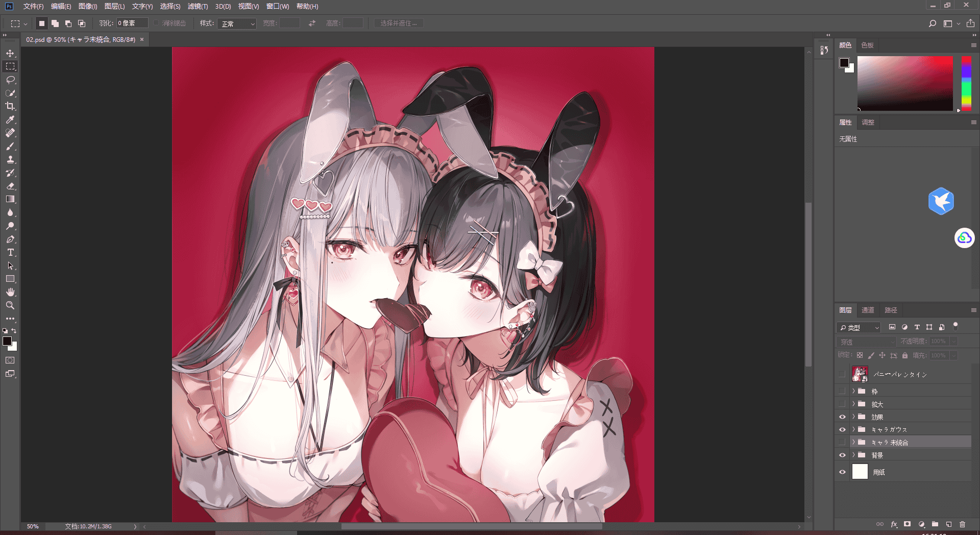Click the 选择并遮住 button
The image size is (980, 535).
pyautogui.click(x=398, y=23)
